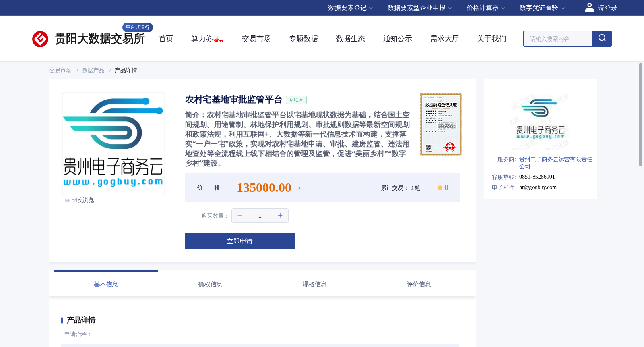Image resolution: width=644 pixels, height=347 pixels.
Task: Click the 立即申请 button
Action: [x=240, y=241]
